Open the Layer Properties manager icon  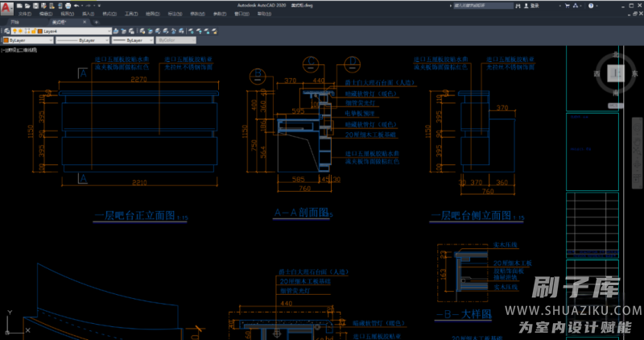(x=6, y=31)
